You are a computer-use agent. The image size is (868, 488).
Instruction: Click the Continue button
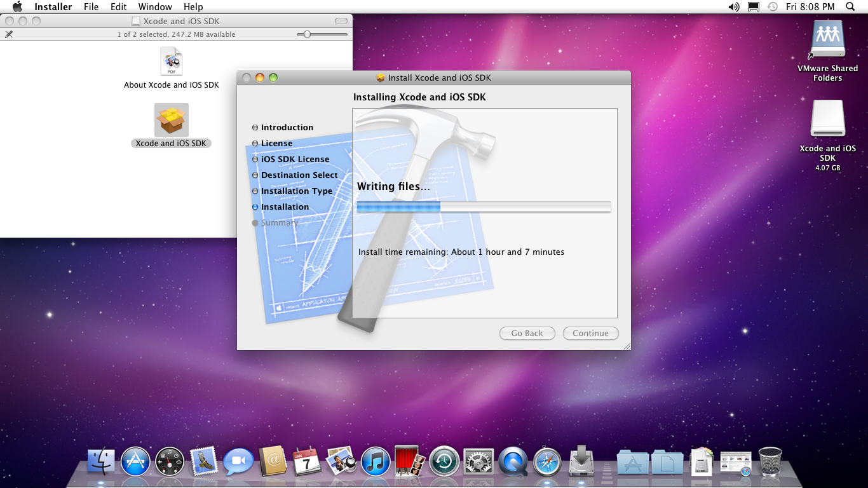tap(591, 333)
